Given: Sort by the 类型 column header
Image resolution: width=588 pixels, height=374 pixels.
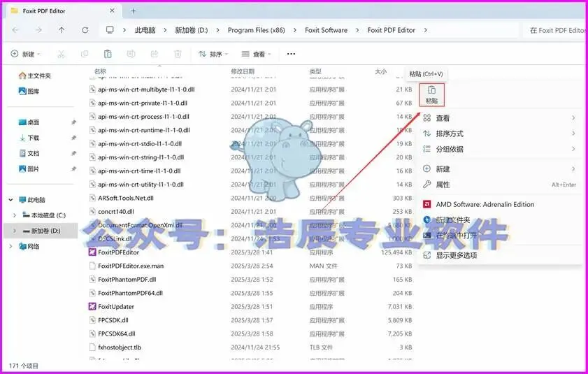Looking at the screenshot, I should 315,71.
